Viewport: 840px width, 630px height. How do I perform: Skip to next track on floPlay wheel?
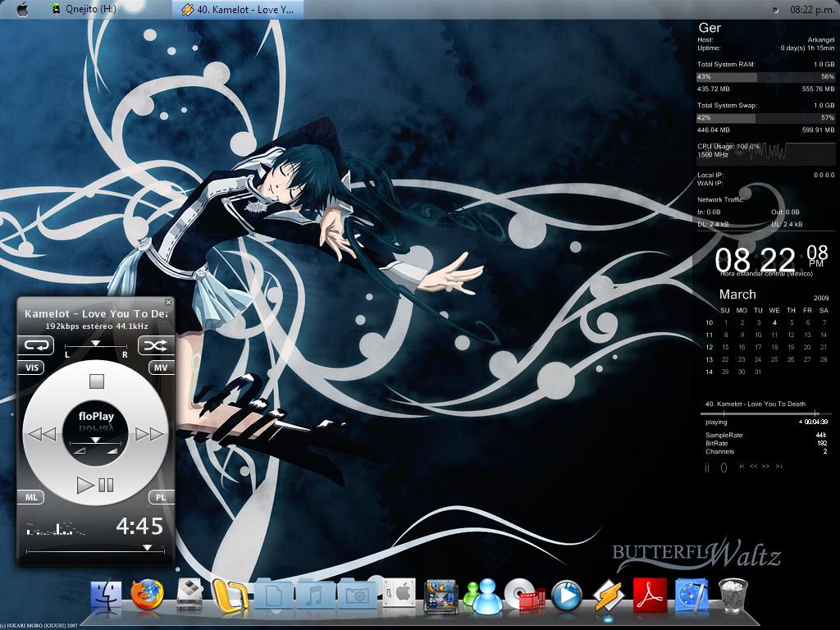149,433
